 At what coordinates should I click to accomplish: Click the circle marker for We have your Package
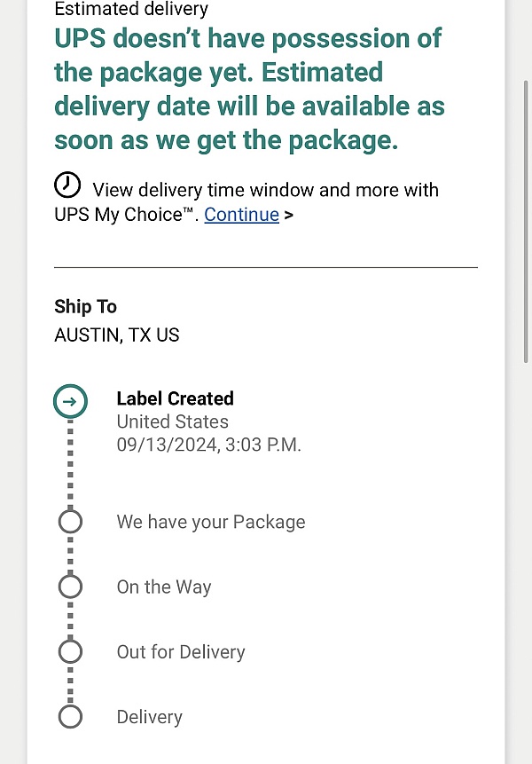[70, 522]
